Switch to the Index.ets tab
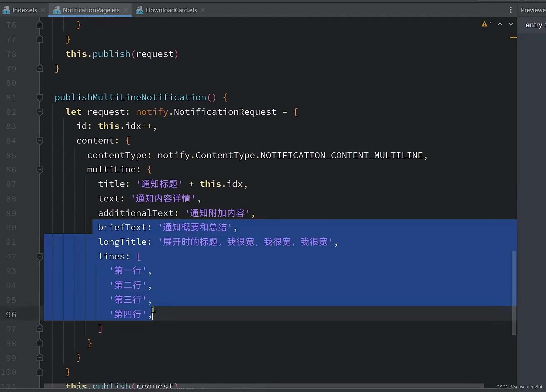 coord(24,10)
